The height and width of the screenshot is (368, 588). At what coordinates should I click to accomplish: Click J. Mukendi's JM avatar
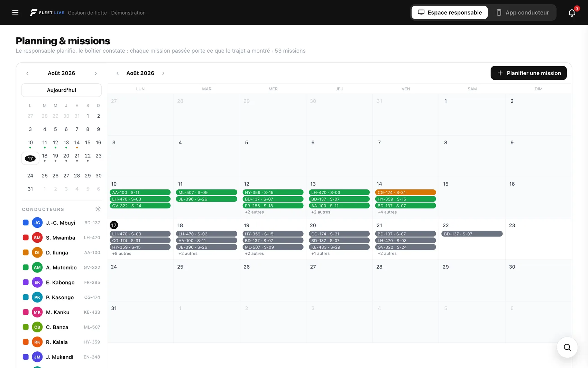[x=37, y=357]
